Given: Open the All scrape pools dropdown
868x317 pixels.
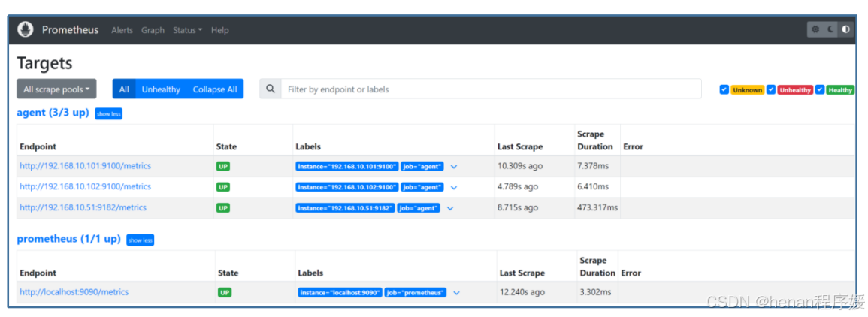Looking at the screenshot, I should [x=56, y=89].
